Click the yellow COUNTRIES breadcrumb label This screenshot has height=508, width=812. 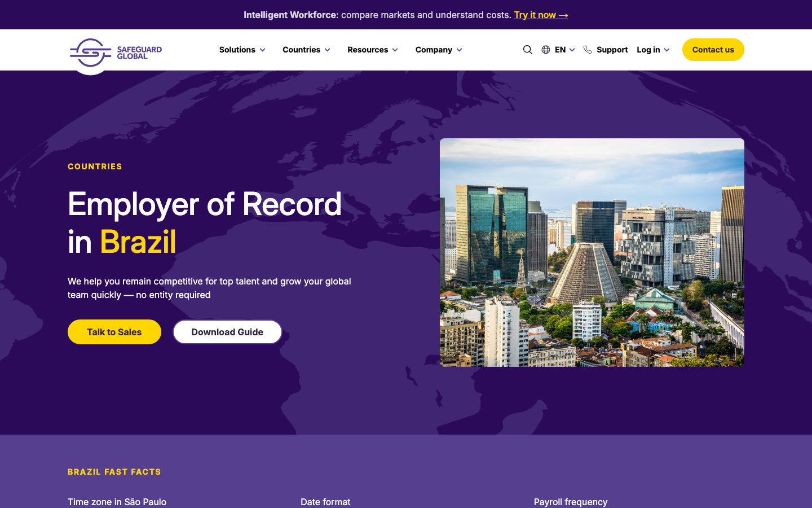point(95,167)
